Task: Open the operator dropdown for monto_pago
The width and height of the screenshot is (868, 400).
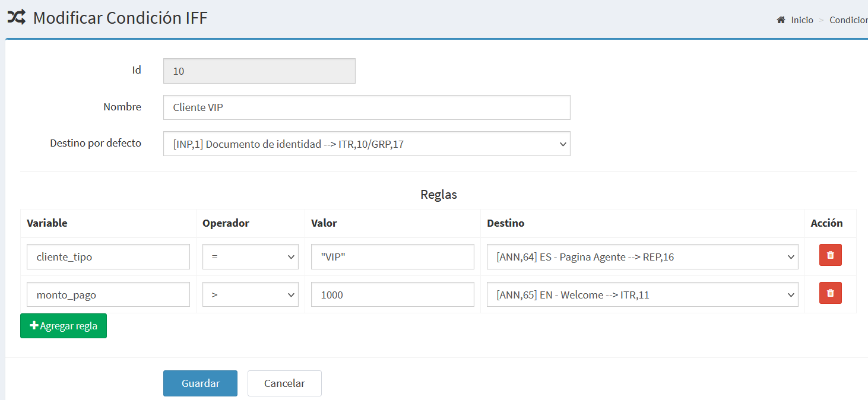Action: tap(250, 294)
